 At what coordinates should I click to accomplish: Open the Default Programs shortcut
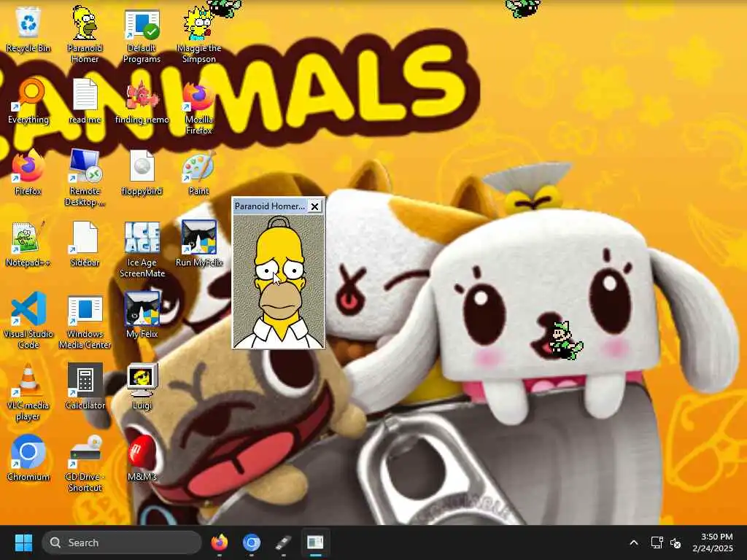coord(142,36)
